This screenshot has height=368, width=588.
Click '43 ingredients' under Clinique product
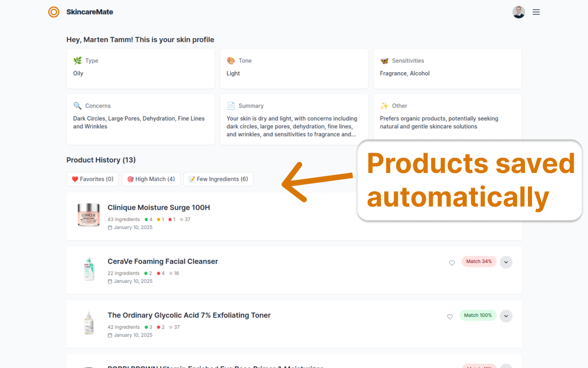click(x=124, y=219)
